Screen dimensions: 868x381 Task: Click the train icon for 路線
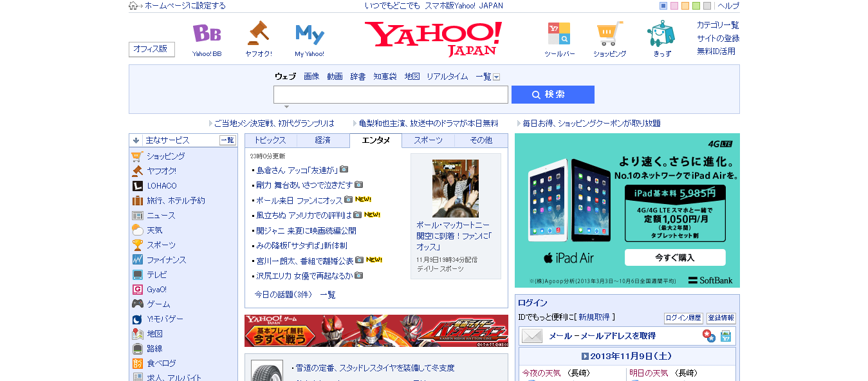[137, 349]
